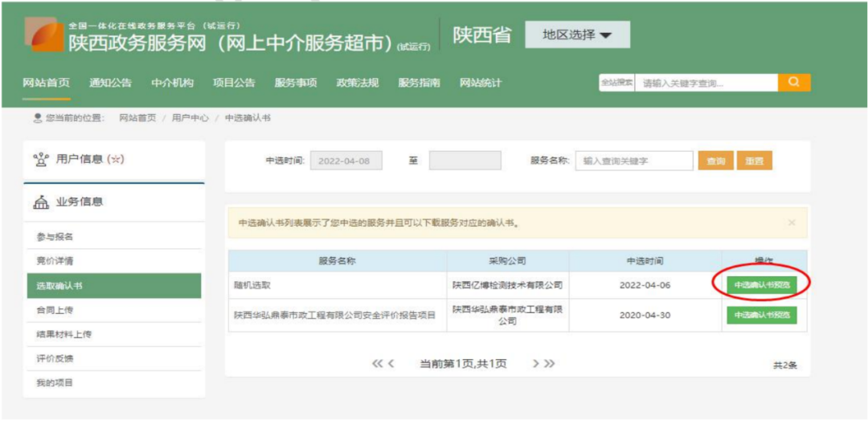Image resolution: width=868 pixels, height=424 pixels.
Task: Open the 政策法规 navigation item
Action: click(x=358, y=83)
